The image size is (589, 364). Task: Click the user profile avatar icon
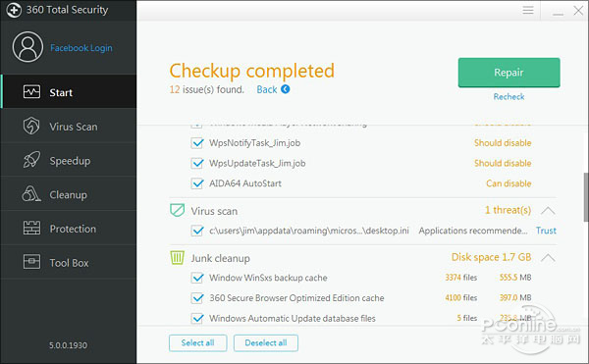(27, 47)
